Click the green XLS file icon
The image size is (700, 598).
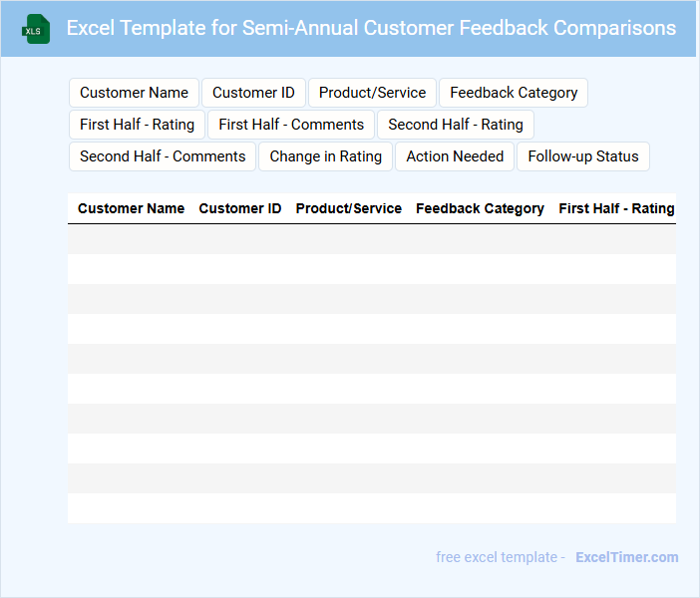pos(37,29)
